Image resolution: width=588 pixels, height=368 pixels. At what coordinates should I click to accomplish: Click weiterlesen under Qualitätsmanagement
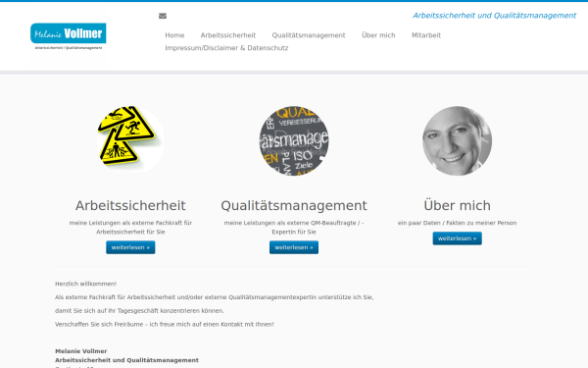click(x=294, y=247)
